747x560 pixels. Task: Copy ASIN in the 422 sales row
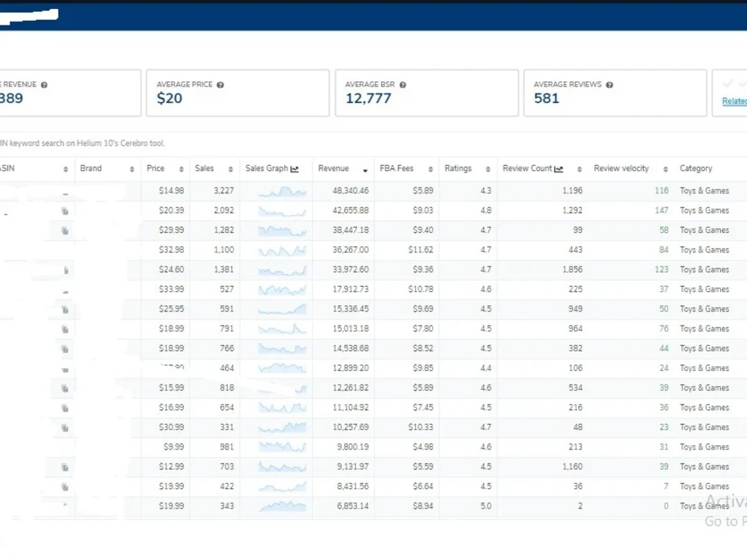[x=65, y=487]
